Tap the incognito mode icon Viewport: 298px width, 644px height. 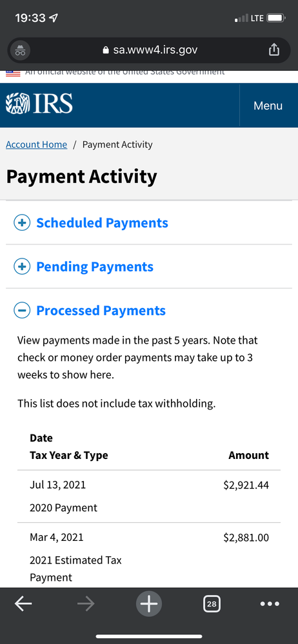click(x=20, y=50)
